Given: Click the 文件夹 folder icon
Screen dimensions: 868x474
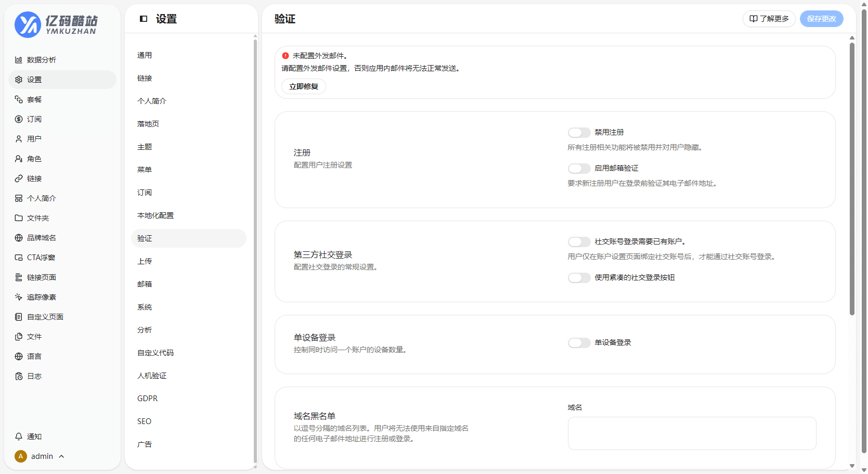Looking at the screenshot, I should coord(19,218).
